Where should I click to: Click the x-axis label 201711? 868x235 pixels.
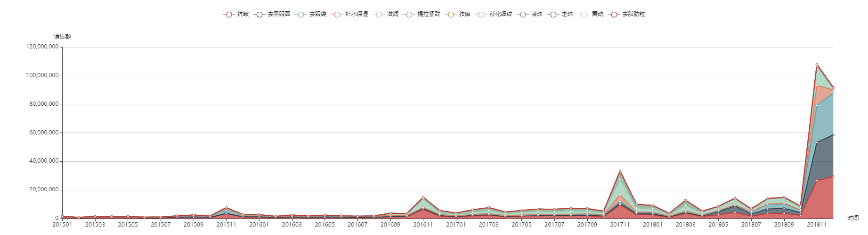[x=620, y=225]
